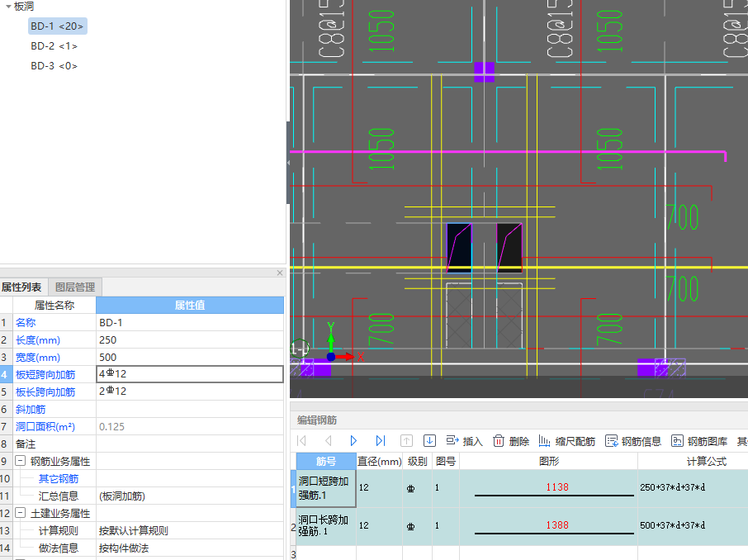The image size is (748, 560).
Task: Click 直径(mm) column header
Action: (x=380, y=461)
